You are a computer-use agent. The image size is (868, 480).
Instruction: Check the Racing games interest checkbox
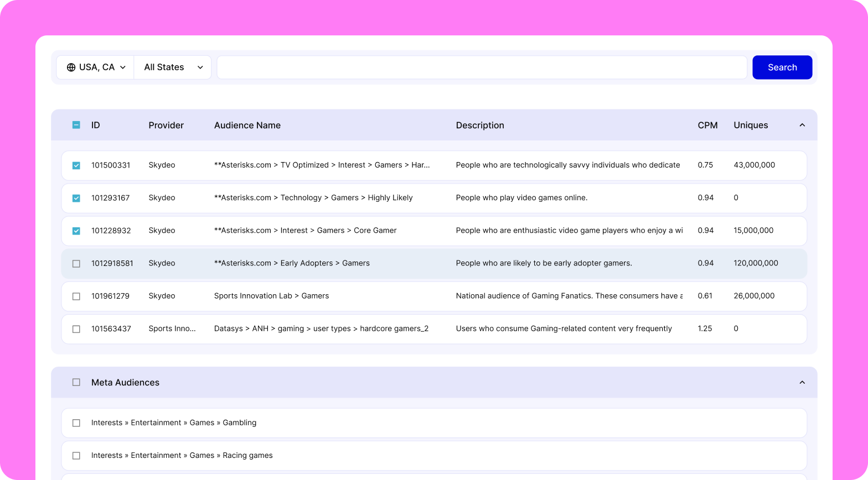point(76,456)
